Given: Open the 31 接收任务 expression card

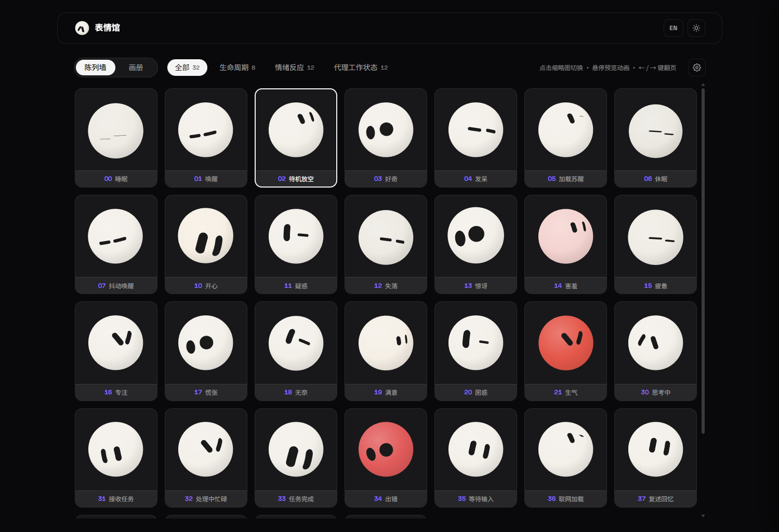Looking at the screenshot, I should 116,458.
